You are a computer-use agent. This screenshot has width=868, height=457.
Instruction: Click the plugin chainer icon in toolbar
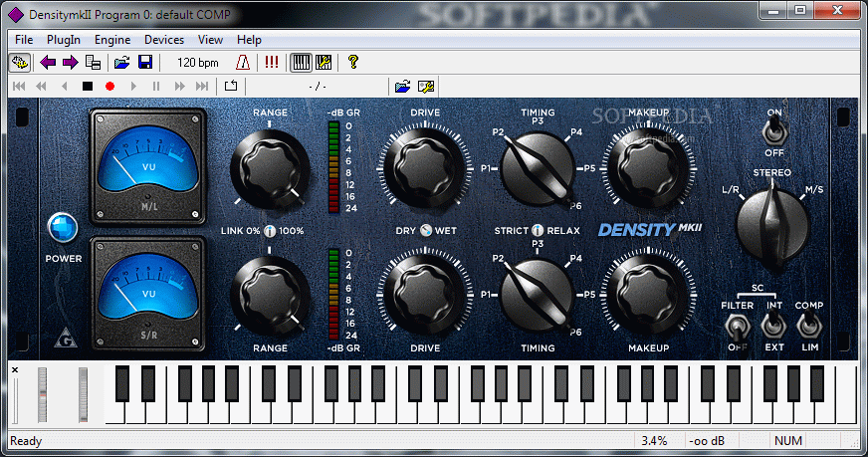coord(20,62)
